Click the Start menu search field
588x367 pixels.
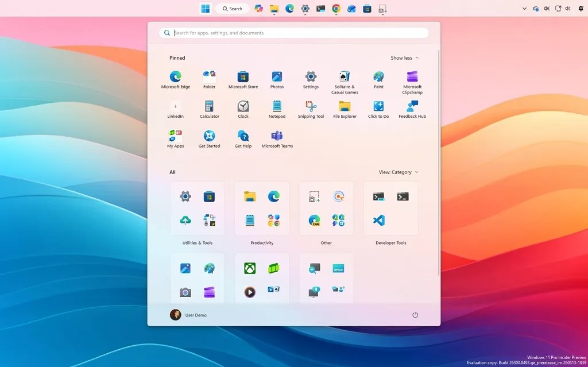pos(294,33)
